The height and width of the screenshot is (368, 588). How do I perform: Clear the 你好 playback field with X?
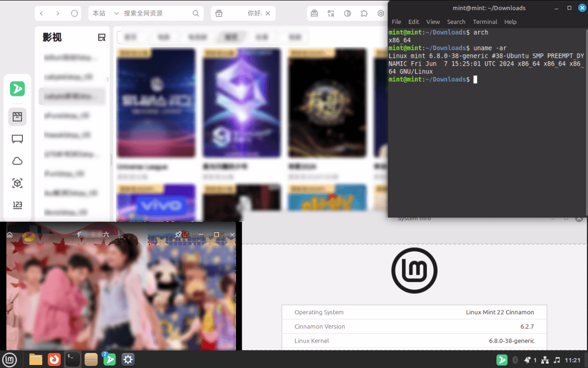(x=269, y=13)
